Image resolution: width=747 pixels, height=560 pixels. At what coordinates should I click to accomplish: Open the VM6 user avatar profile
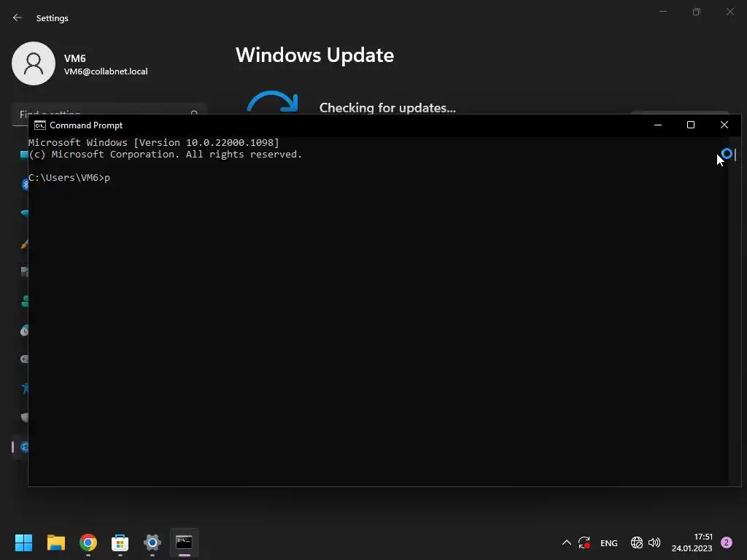click(x=34, y=63)
